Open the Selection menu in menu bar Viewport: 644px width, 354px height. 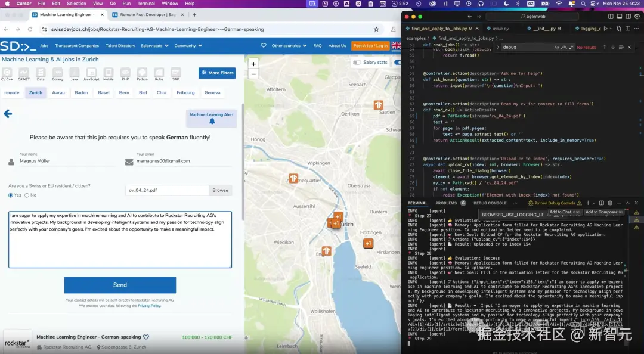76,4
